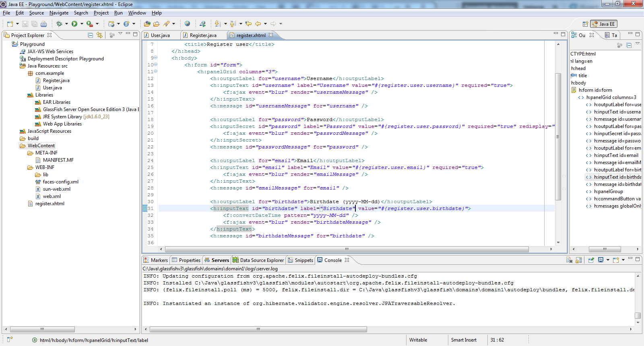Click the Project Explorer horizontal scrollbar
Viewport: 644px width, 346px height.
(x=42, y=329)
